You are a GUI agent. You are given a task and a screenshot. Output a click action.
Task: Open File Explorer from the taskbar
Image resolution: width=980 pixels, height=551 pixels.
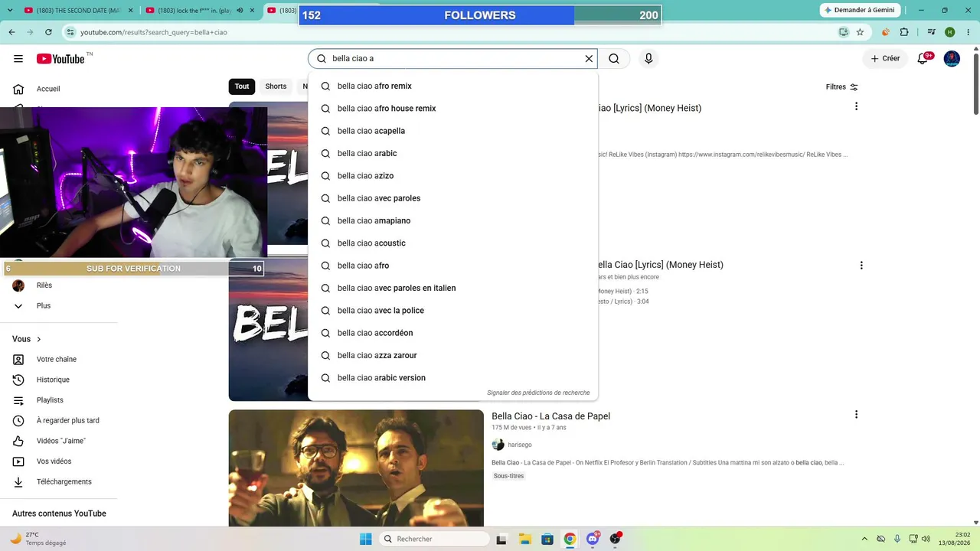tap(524, 539)
